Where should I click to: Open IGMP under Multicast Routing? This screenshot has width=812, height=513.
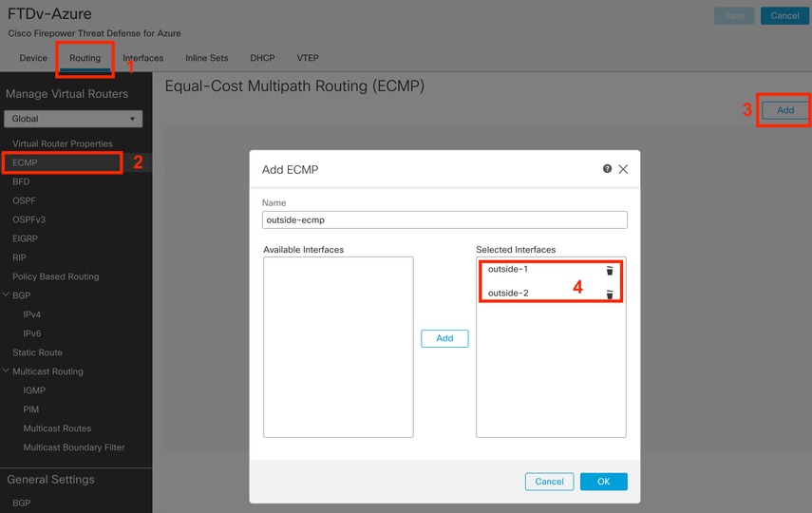click(34, 390)
